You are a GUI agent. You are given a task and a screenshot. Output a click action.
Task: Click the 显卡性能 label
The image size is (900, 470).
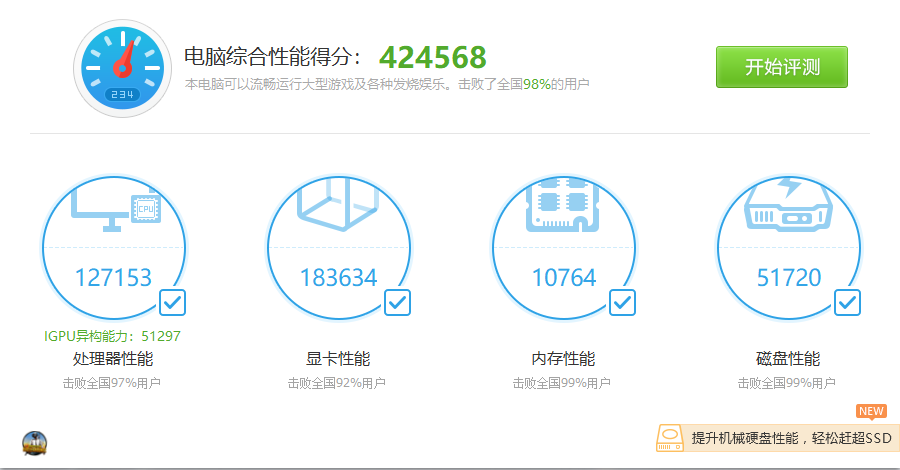(338, 359)
